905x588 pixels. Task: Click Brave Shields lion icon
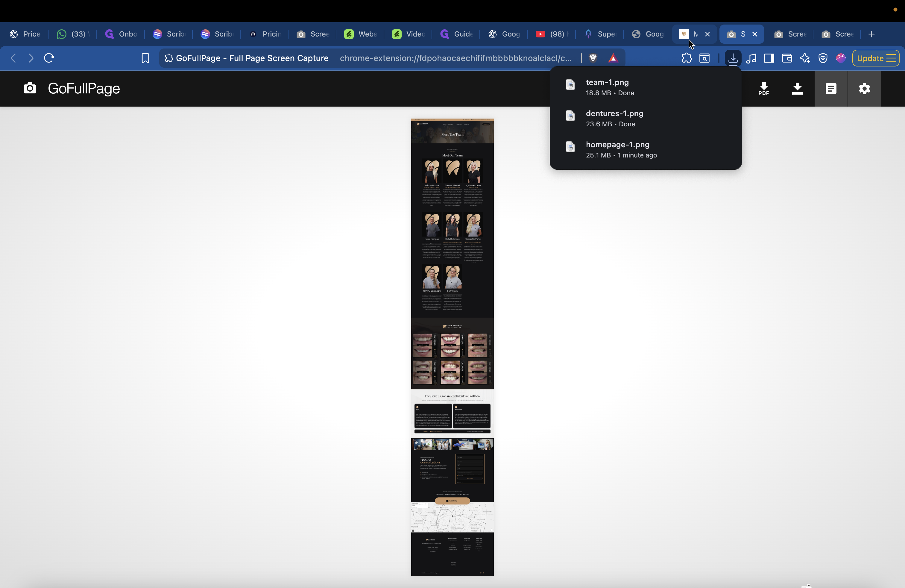click(593, 58)
